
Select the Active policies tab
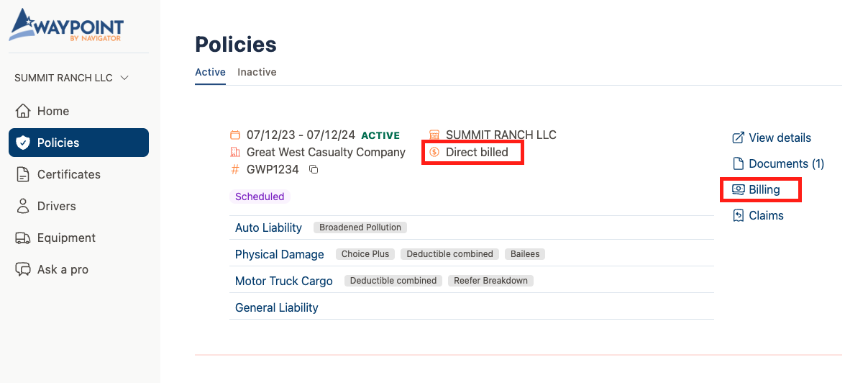tap(210, 72)
